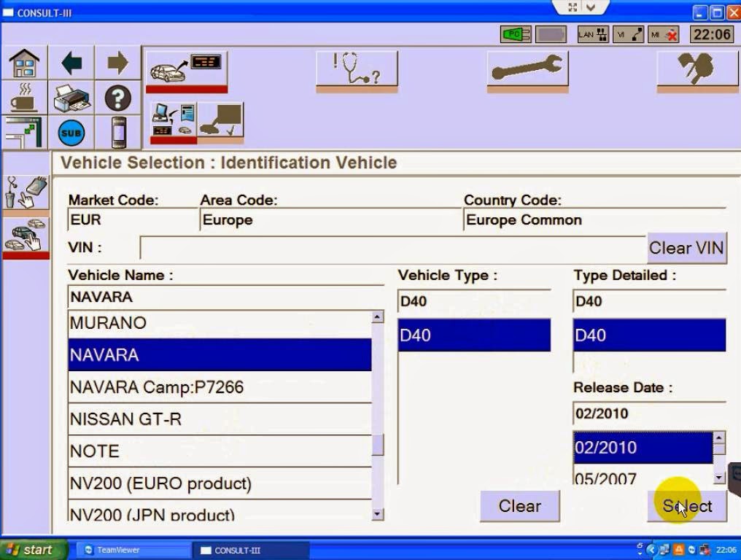The image size is (741, 560).
Task: Click the Type Detailed D40 text field
Action: tap(649, 301)
